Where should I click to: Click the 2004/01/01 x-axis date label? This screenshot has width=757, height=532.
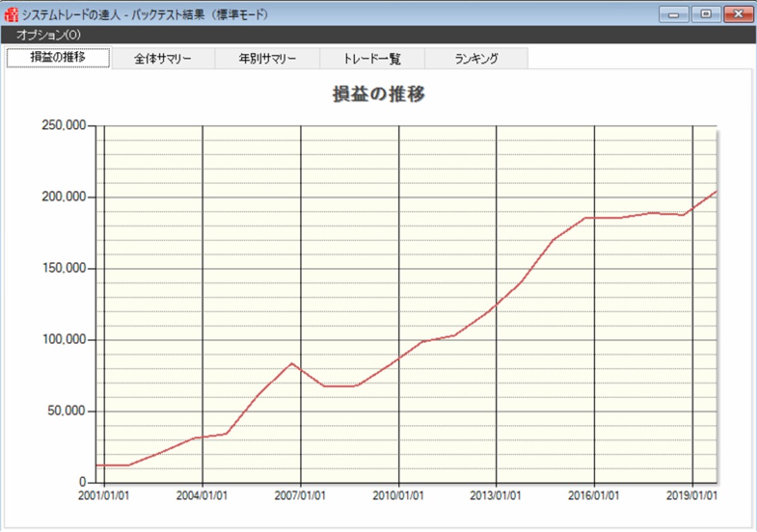point(202,495)
